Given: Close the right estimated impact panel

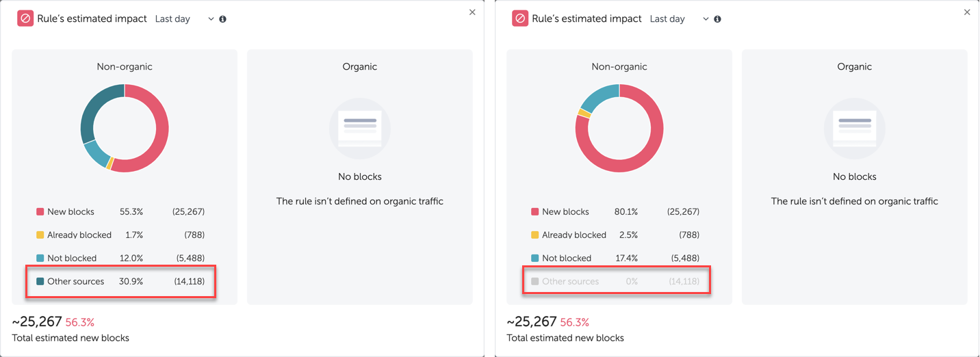Looking at the screenshot, I should tap(967, 12).
